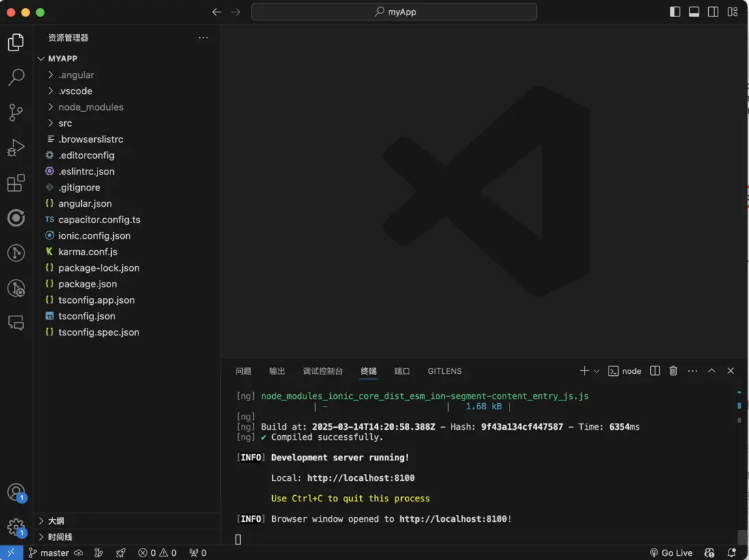
Task: Navigate back with the left arrow
Action: coord(216,12)
